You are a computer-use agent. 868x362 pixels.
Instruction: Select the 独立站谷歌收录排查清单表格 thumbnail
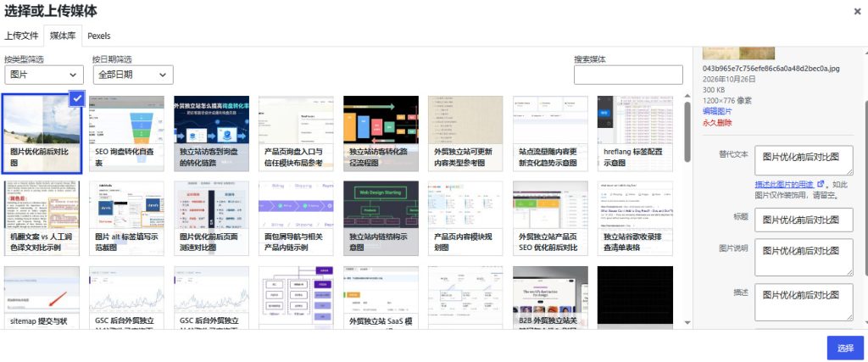click(636, 219)
